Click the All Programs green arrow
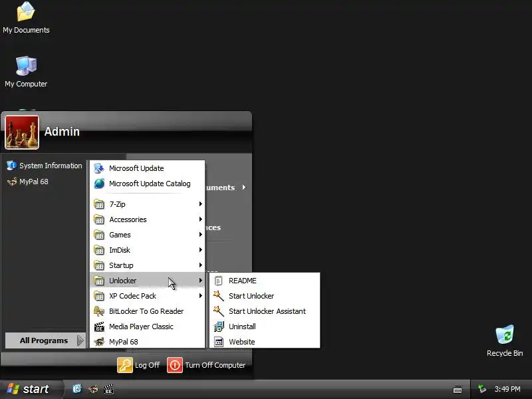The image size is (532, 399). click(80, 340)
